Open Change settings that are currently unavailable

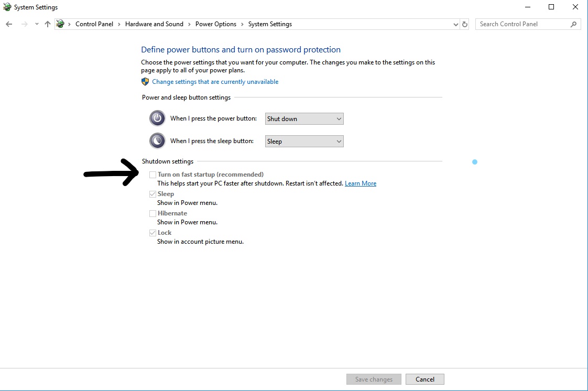point(215,82)
